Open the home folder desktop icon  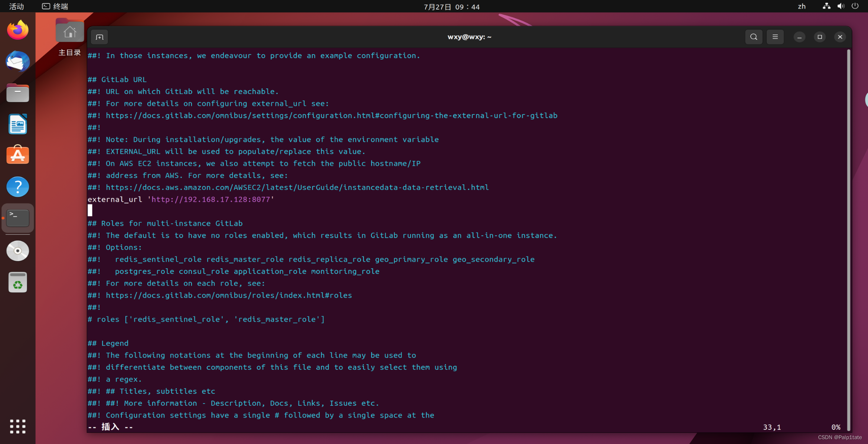pos(69,31)
